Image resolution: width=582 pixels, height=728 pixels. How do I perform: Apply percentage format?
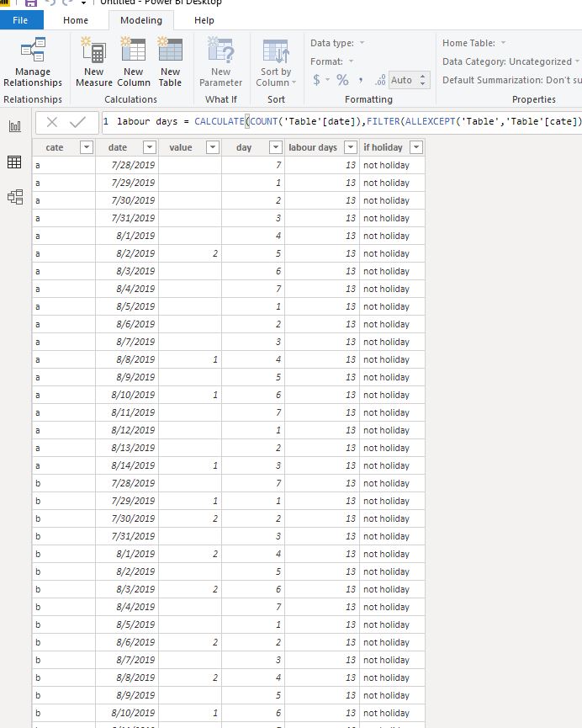(x=342, y=80)
